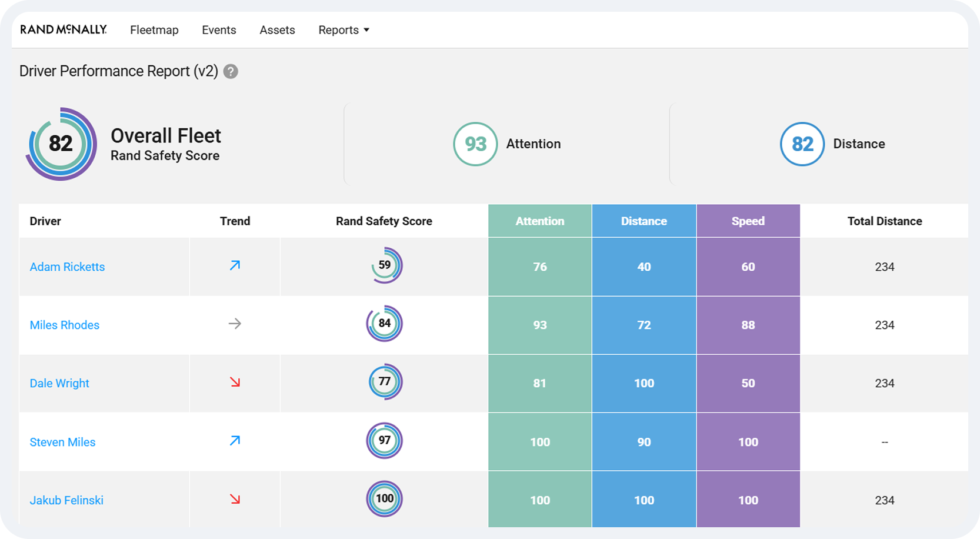Click Dale Wright's Speed value 50

pyautogui.click(x=748, y=383)
